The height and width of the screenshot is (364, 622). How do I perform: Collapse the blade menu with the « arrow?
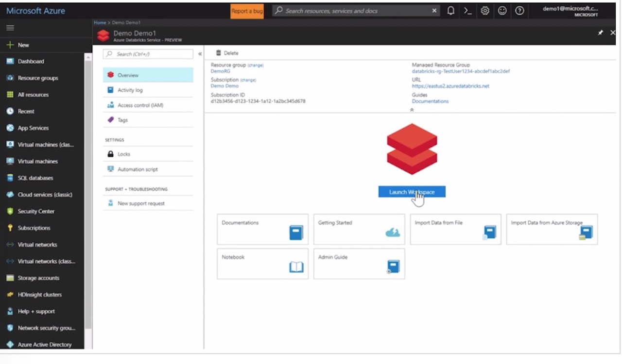tap(199, 54)
